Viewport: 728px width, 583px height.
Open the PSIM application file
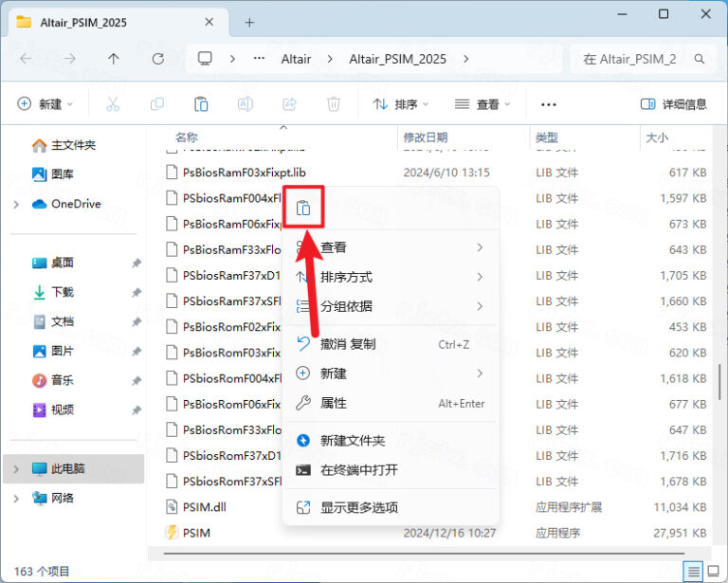coord(196,533)
